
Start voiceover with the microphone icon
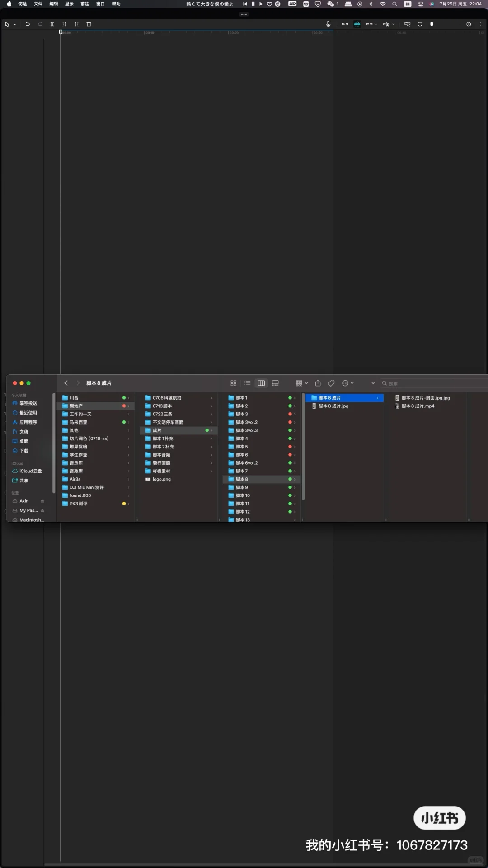[x=328, y=24]
